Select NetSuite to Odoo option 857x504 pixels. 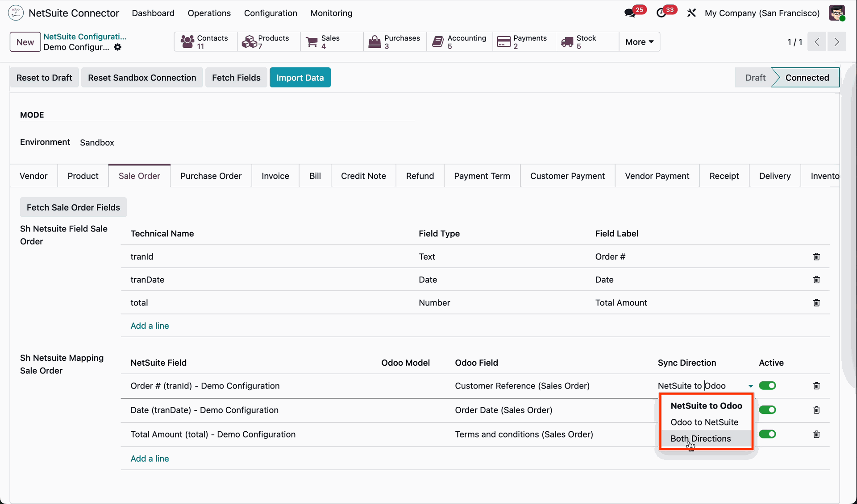[706, 405]
